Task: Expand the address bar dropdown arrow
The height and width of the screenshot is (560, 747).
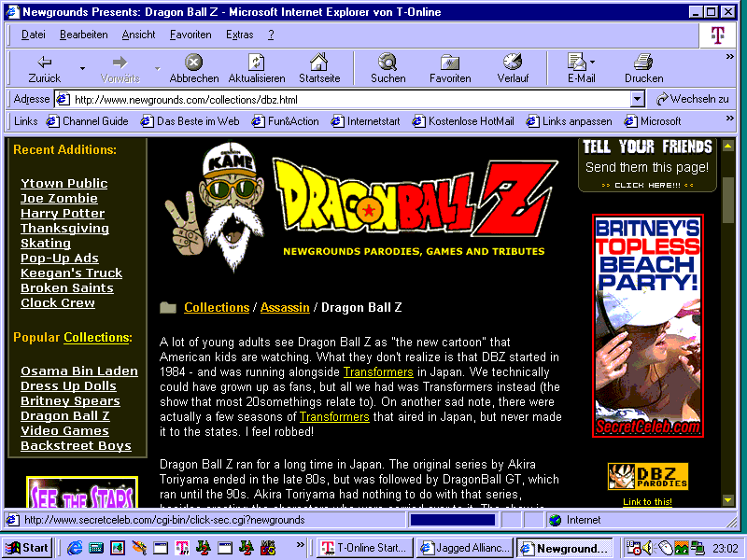Action: [x=638, y=99]
